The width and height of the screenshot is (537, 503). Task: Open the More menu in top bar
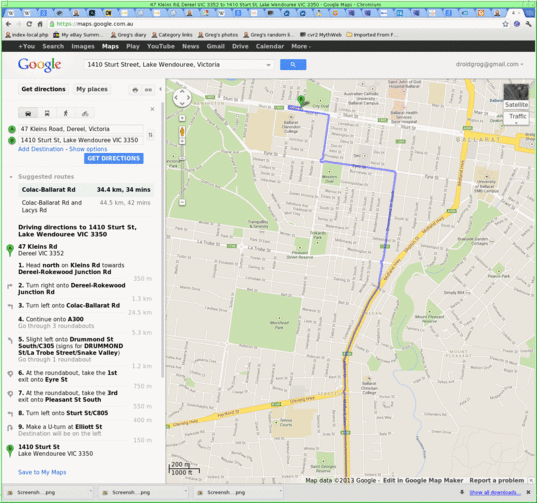click(x=301, y=46)
